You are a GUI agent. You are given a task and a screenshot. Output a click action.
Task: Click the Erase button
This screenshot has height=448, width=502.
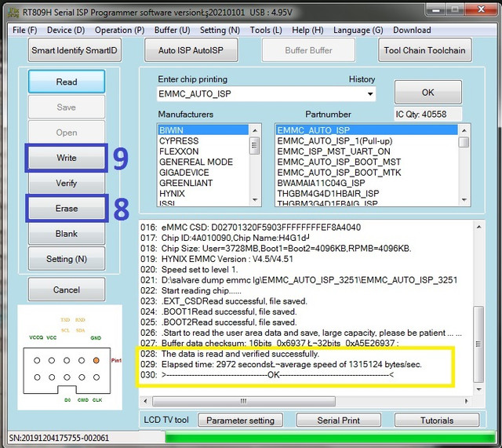coord(67,209)
